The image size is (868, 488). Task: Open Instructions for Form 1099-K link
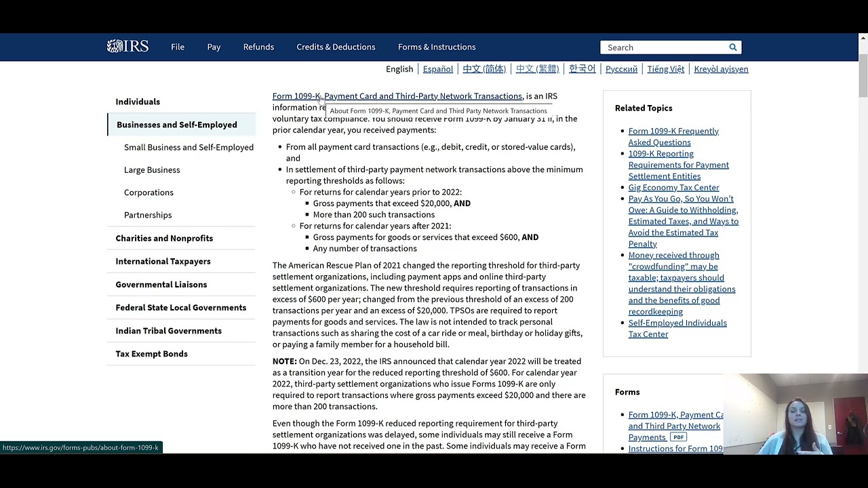[675, 449]
